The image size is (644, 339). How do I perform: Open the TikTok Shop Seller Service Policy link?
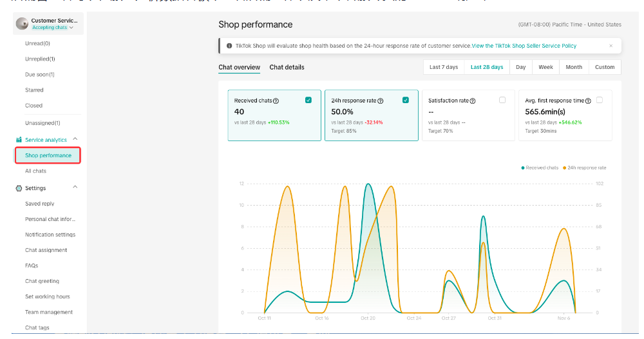pyautogui.click(x=524, y=46)
